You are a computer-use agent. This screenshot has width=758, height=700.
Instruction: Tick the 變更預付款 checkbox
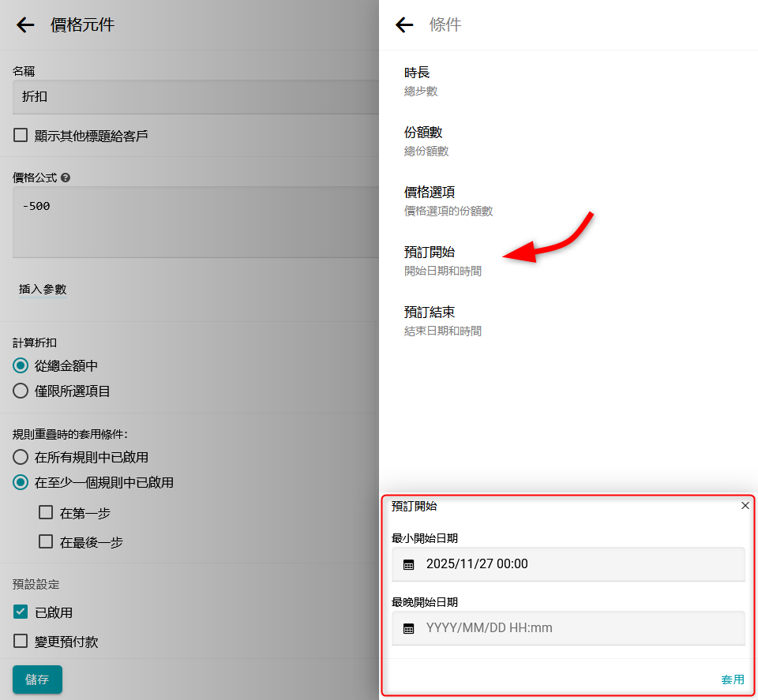[x=21, y=642]
